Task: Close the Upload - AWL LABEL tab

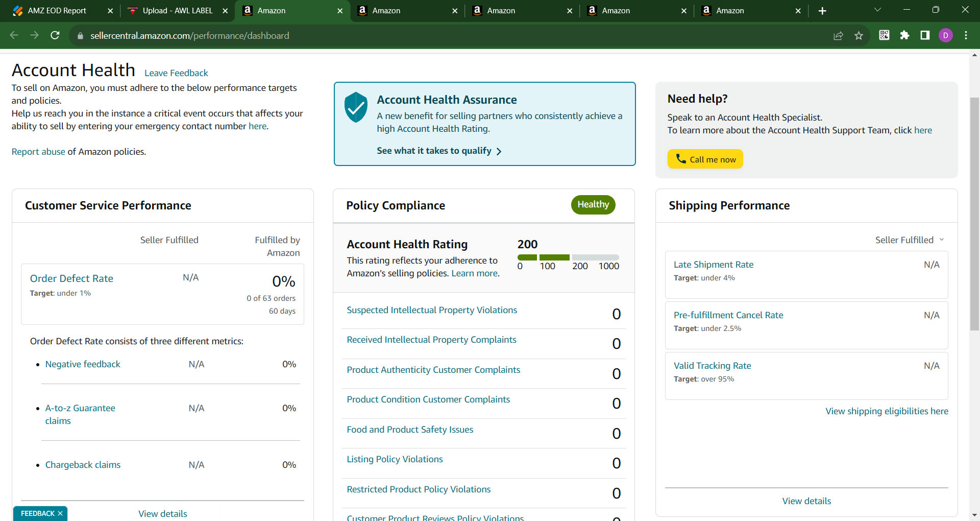Action: click(x=225, y=11)
